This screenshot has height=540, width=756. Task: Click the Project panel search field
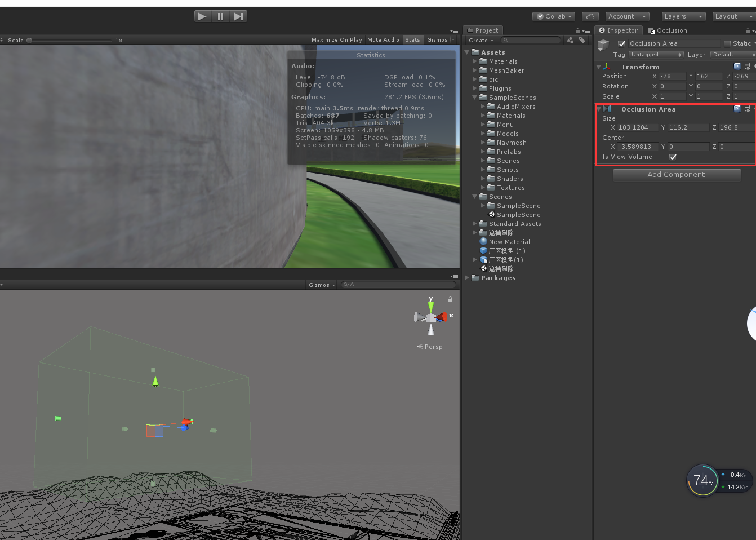(x=530, y=39)
